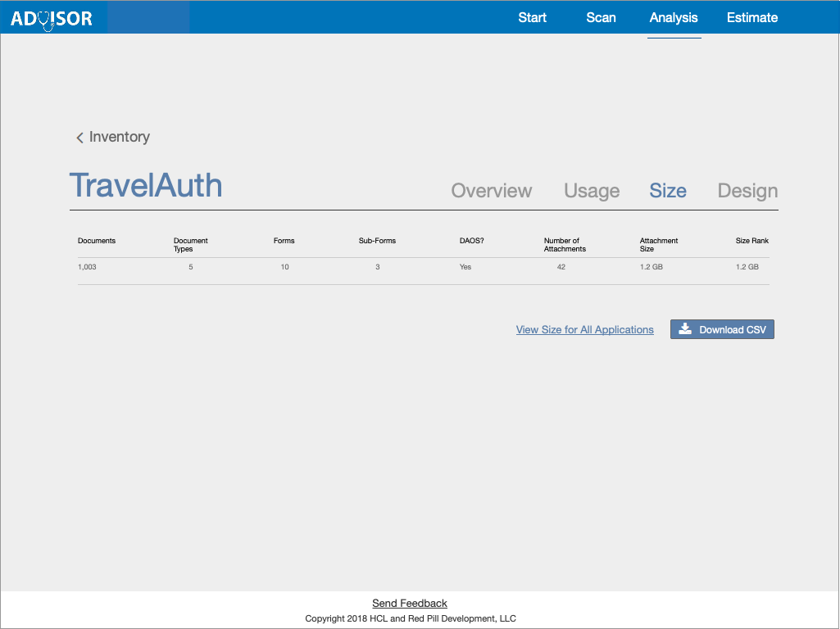The height and width of the screenshot is (629, 840).
Task: Click the TravelAuth application title
Action: click(146, 186)
